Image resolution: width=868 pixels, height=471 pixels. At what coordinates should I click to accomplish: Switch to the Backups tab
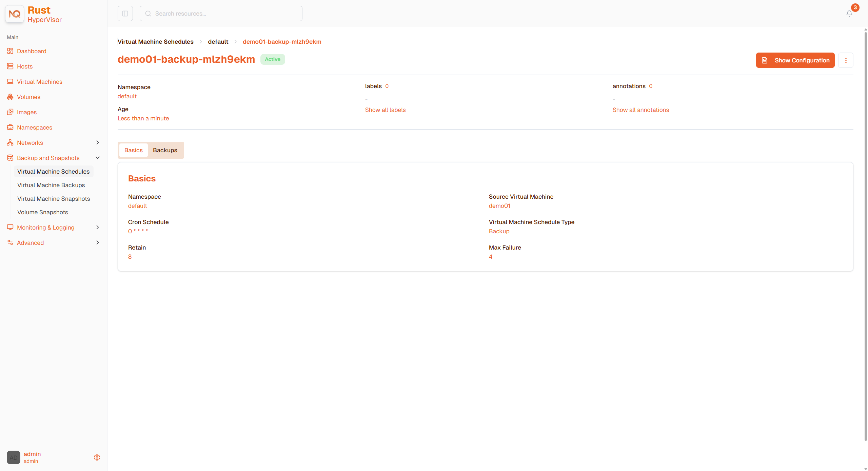coord(165,150)
